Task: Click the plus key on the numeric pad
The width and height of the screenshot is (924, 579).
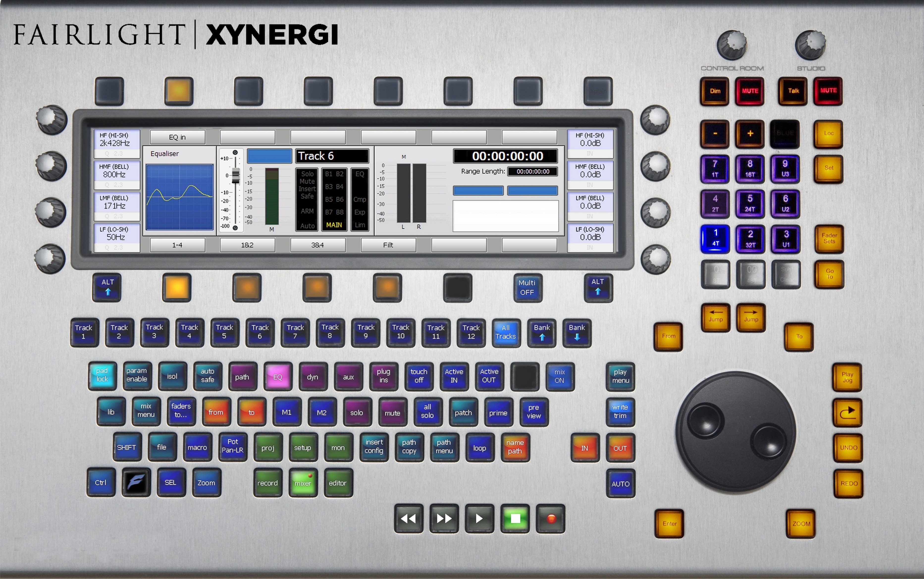Action: (x=750, y=134)
